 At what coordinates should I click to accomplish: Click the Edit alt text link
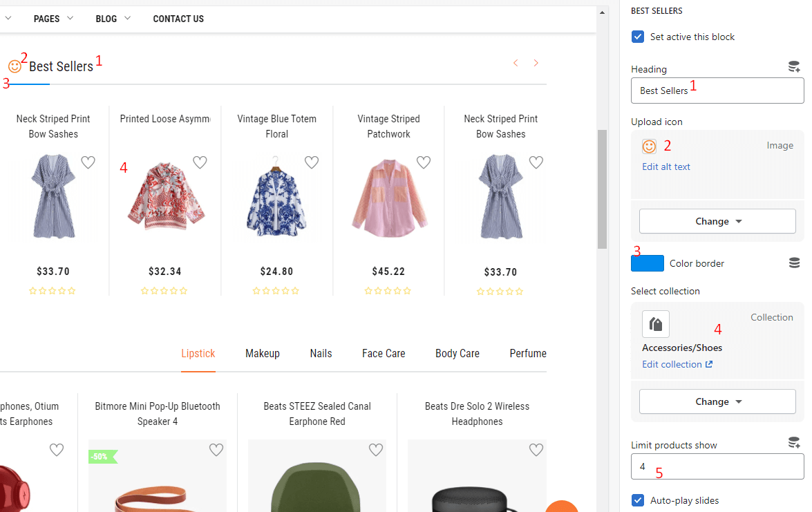(x=666, y=167)
